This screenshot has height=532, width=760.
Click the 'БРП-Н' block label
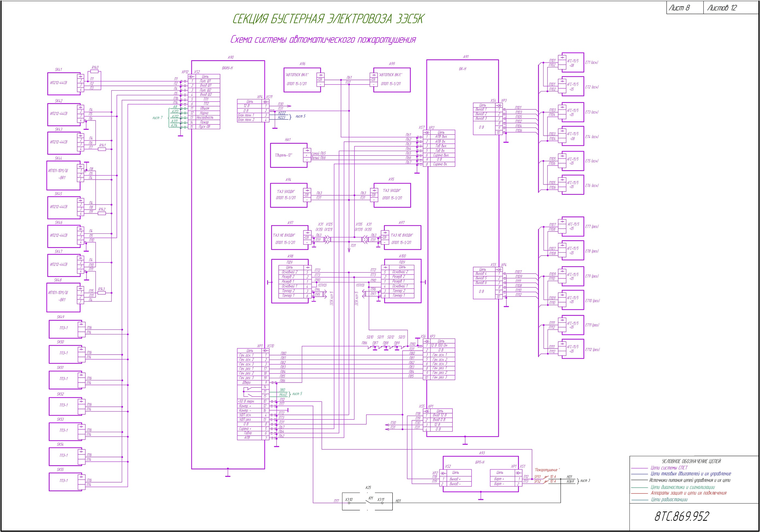480,462
